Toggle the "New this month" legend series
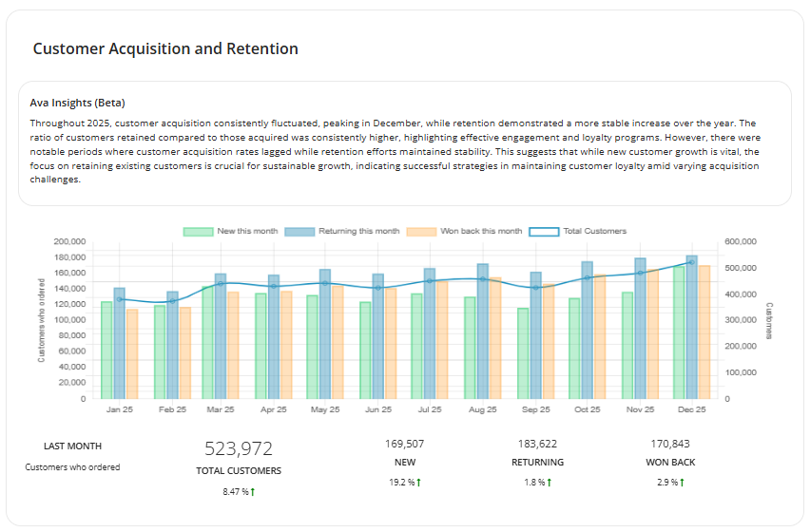The image size is (810, 532). pos(198,231)
